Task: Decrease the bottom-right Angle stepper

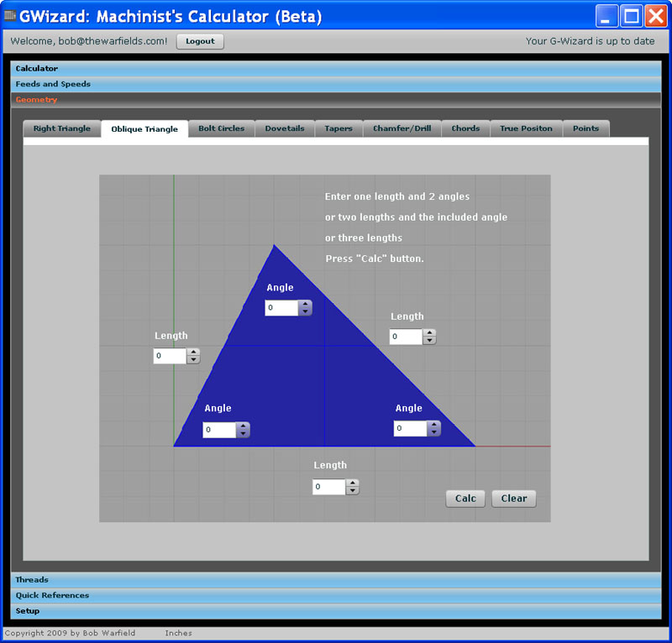Action: click(x=433, y=432)
